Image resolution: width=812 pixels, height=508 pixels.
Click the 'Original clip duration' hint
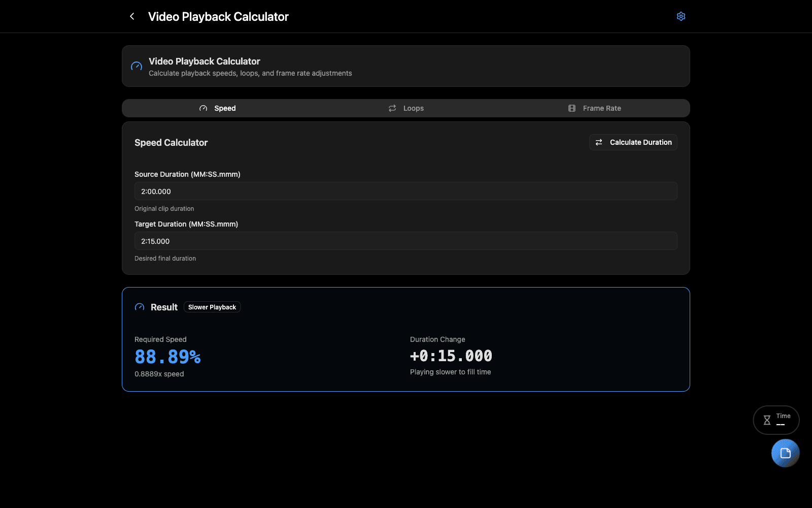[x=164, y=209]
